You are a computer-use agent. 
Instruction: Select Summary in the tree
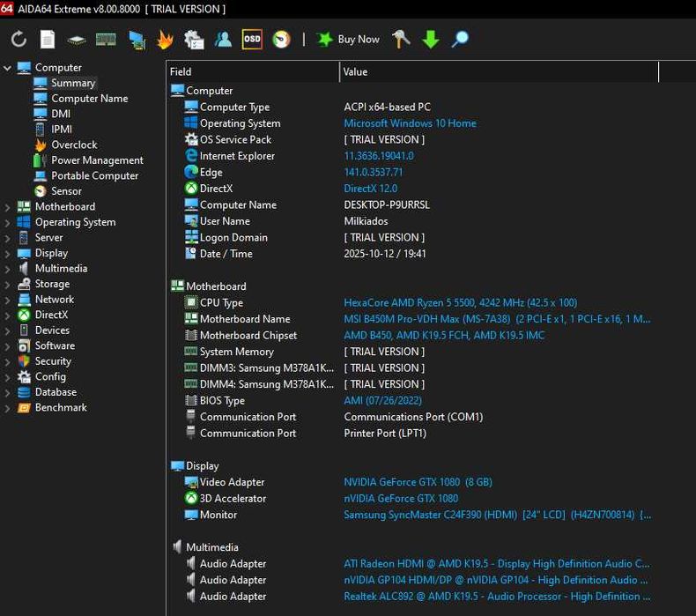(73, 83)
